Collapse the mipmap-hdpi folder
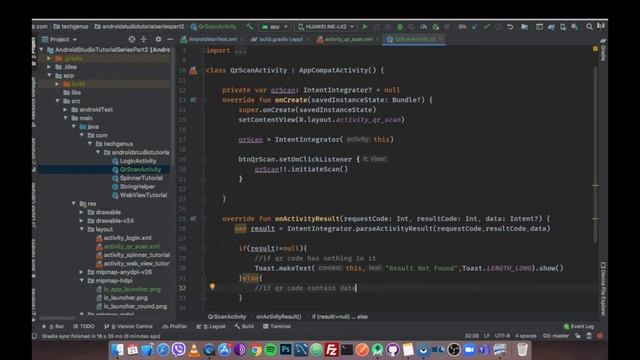Screen dimensions: 640x360 pyautogui.click(x=82, y=280)
